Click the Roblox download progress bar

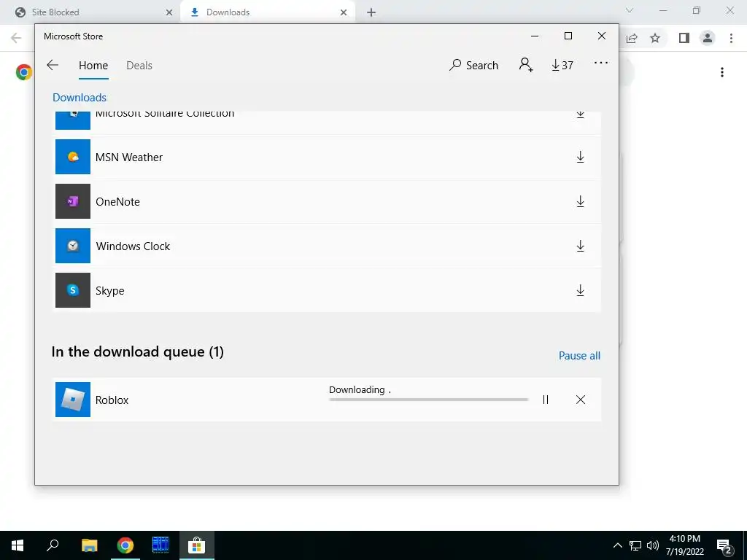coord(429,400)
